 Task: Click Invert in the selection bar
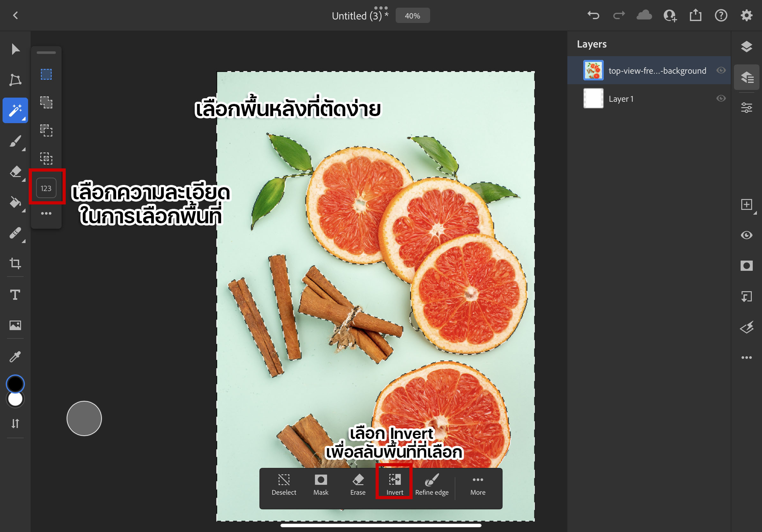coord(395,484)
